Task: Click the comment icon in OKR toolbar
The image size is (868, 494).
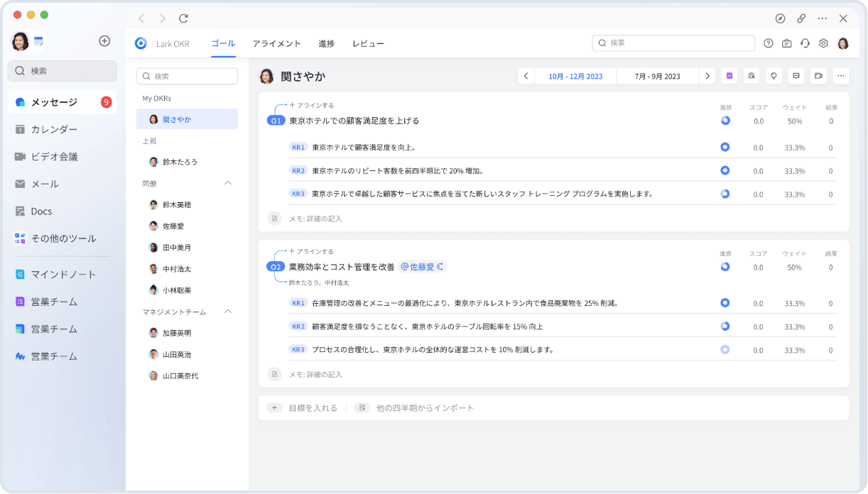Action: tap(796, 76)
